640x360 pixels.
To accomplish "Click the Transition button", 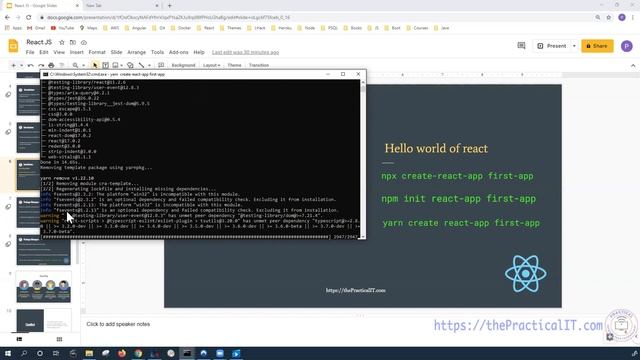I will click(x=259, y=65).
